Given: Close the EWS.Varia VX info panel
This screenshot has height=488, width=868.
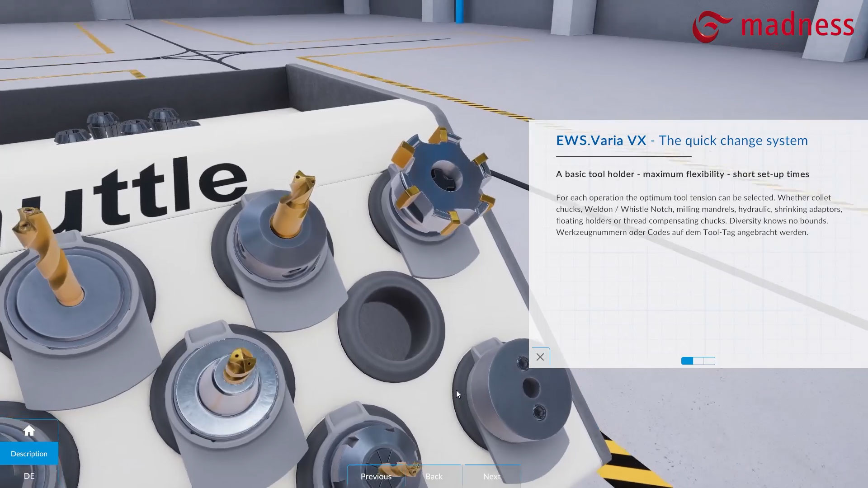Looking at the screenshot, I should point(540,357).
